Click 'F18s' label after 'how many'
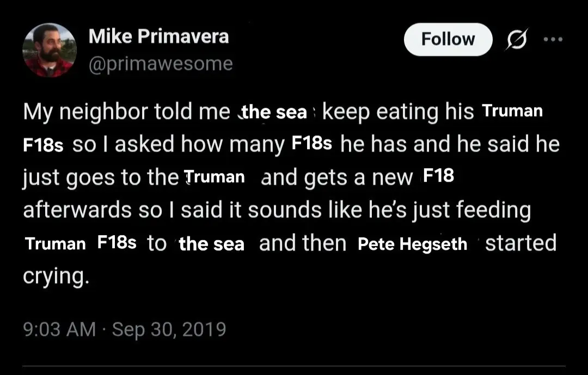Screen dimensions: 588x375 [312, 144]
